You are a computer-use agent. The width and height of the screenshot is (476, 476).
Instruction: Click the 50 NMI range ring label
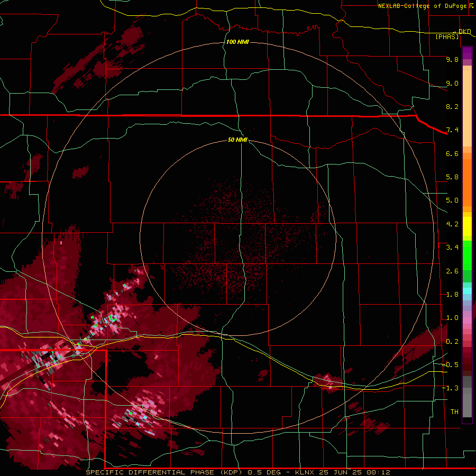coord(237,140)
